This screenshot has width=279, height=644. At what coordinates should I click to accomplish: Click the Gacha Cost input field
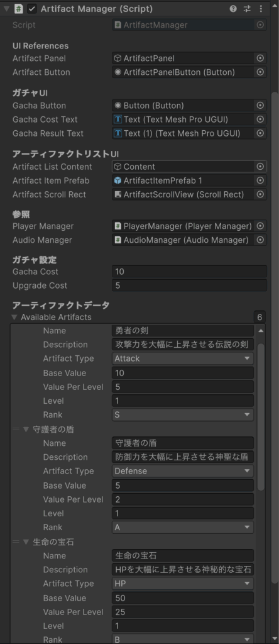point(189,272)
